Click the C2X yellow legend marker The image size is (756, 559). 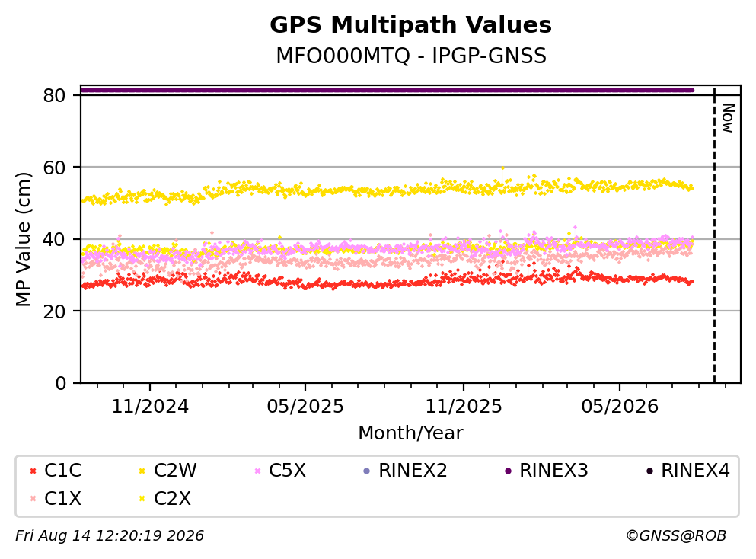(142, 498)
